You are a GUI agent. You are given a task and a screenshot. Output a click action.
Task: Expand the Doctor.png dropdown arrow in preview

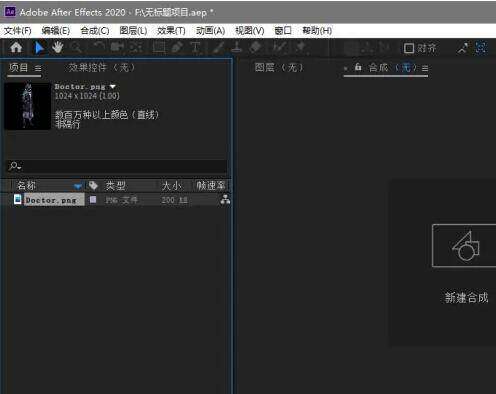[113, 87]
